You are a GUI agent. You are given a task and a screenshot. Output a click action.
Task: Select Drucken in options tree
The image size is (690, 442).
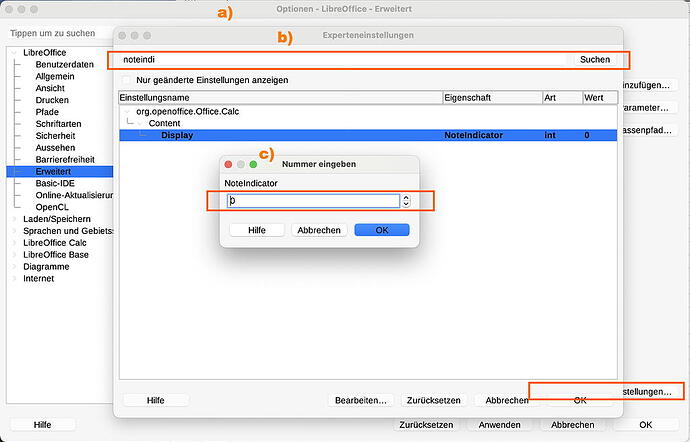(52, 100)
